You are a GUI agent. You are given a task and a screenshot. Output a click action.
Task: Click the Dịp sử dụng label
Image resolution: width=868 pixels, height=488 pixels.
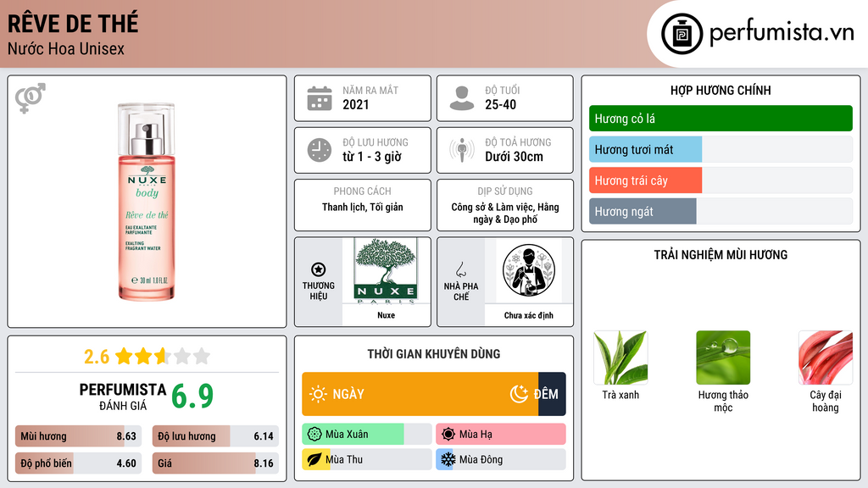click(x=505, y=191)
